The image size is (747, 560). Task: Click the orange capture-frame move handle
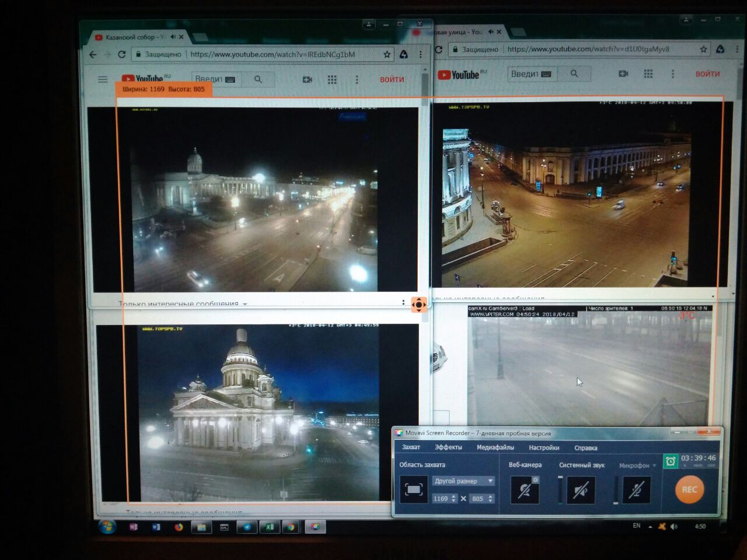(x=418, y=304)
